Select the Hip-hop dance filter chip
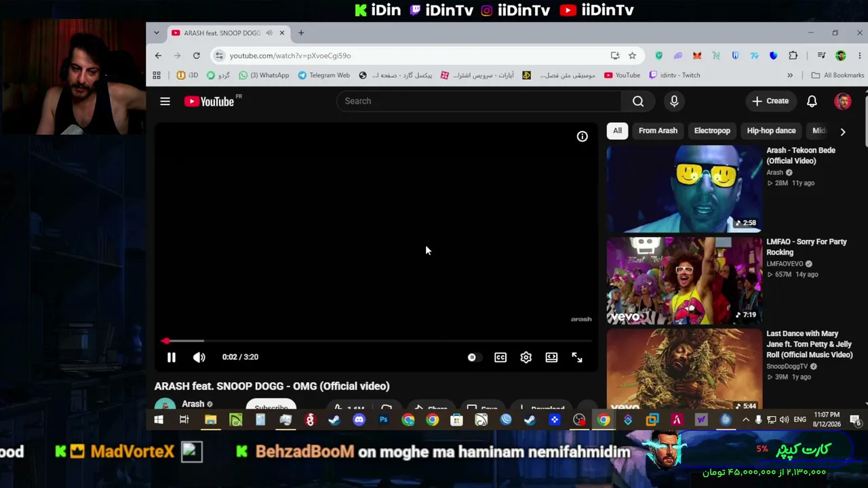The image size is (868, 488). [771, 131]
